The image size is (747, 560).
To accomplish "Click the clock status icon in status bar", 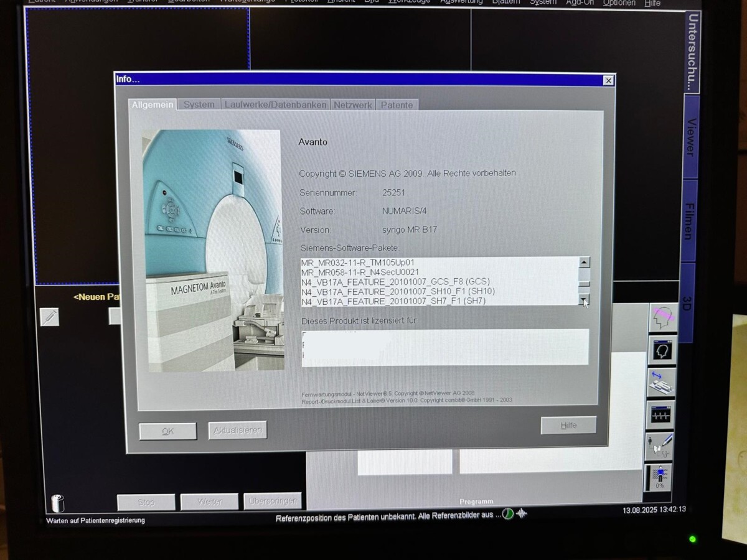I will pyautogui.click(x=508, y=514).
